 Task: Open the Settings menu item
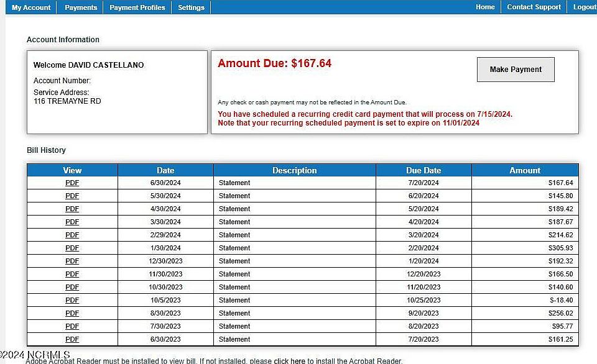tap(191, 7)
